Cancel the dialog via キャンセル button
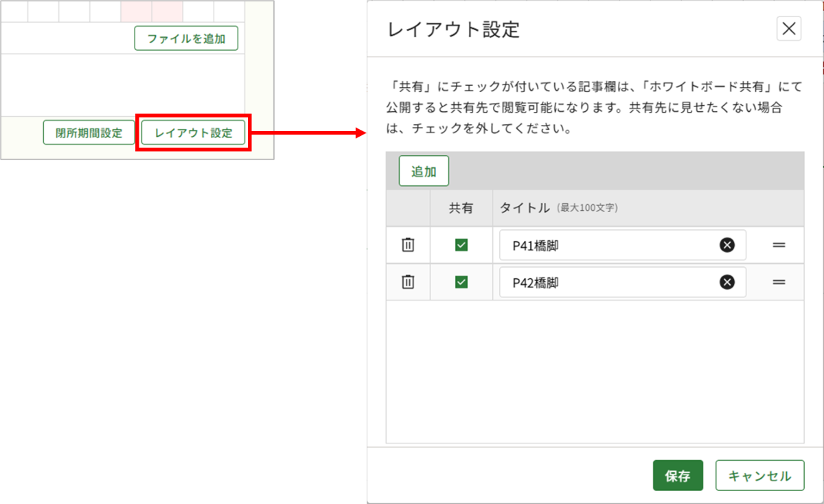824x504 pixels. [759, 476]
